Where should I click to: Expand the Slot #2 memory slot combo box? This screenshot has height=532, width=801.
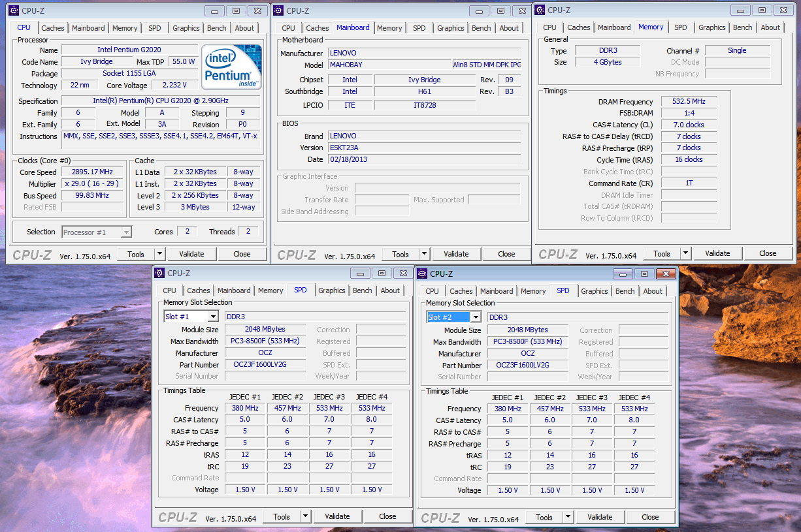click(x=476, y=317)
